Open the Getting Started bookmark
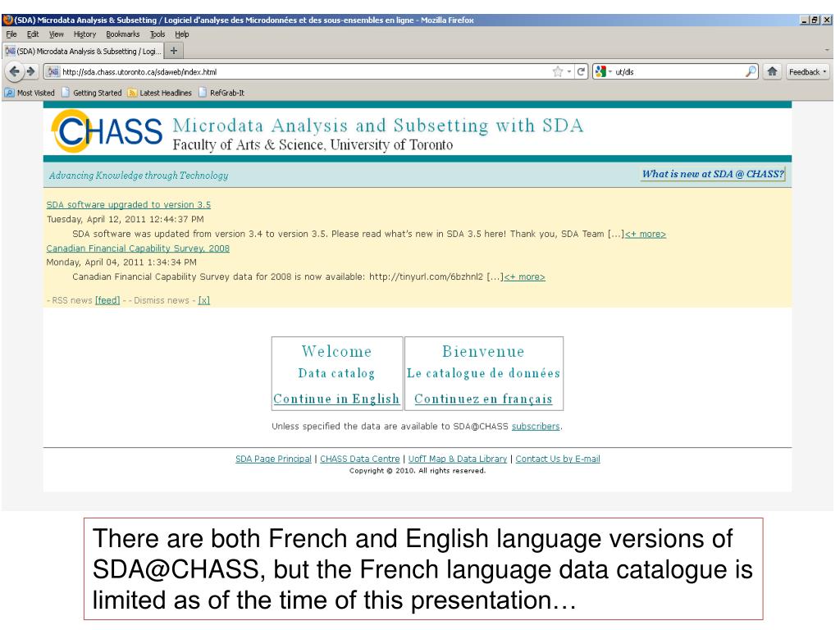 [92, 93]
